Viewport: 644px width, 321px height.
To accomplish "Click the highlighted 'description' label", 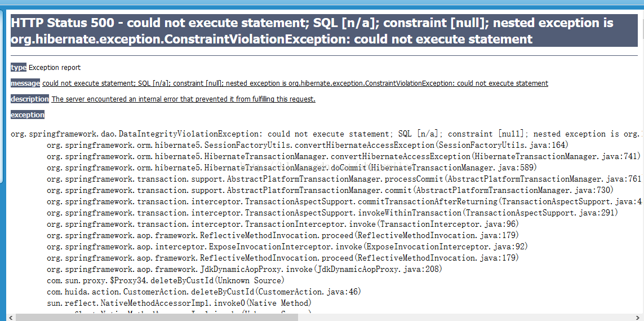I will (30, 99).
